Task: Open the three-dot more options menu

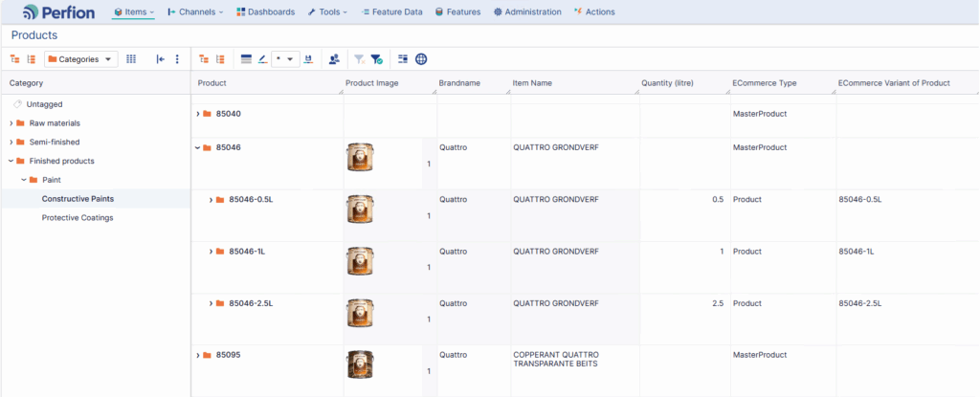Action: (177, 59)
